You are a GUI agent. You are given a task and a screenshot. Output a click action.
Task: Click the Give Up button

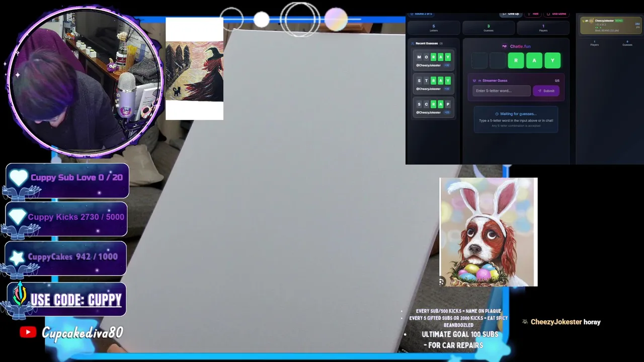pos(510,14)
